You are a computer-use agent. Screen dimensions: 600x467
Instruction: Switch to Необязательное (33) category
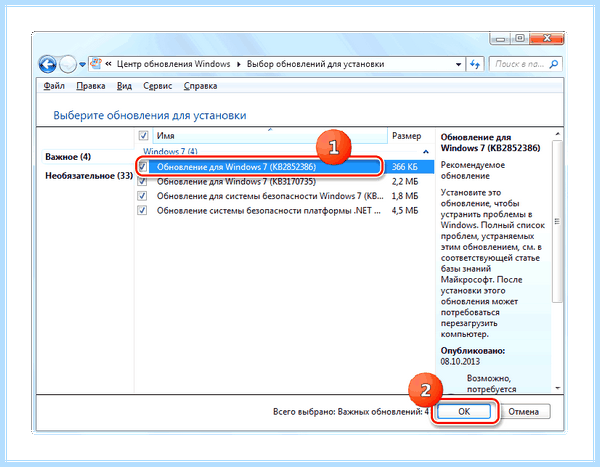89,176
